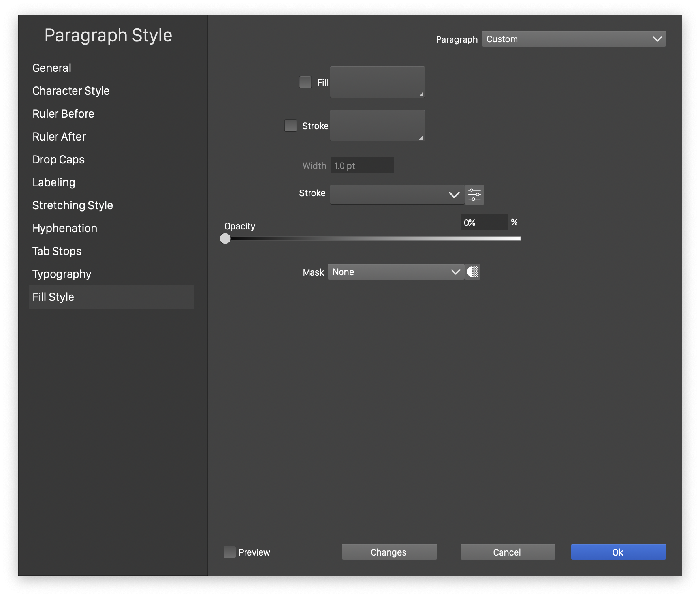Select Typography in the sidebar
Image resolution: width=700 pixels, height=597 pixels.
(62, 274)
